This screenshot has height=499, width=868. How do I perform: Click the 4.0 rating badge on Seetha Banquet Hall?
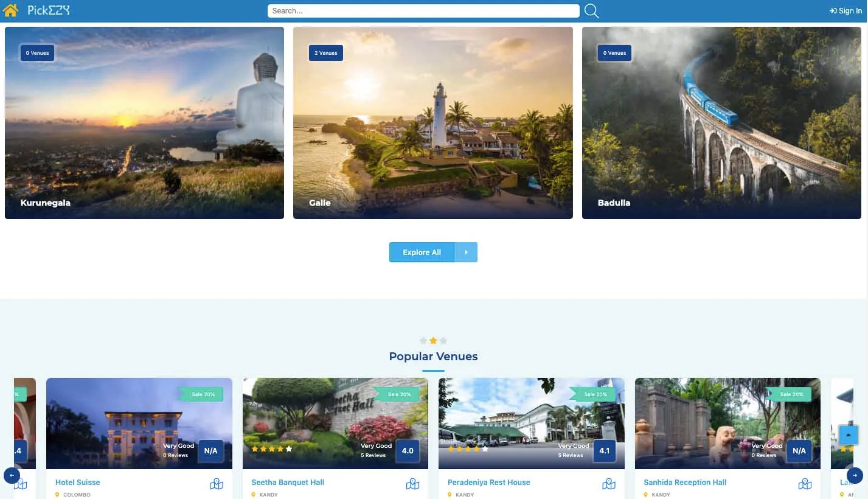pyautogui.click(x=408, y=451)
